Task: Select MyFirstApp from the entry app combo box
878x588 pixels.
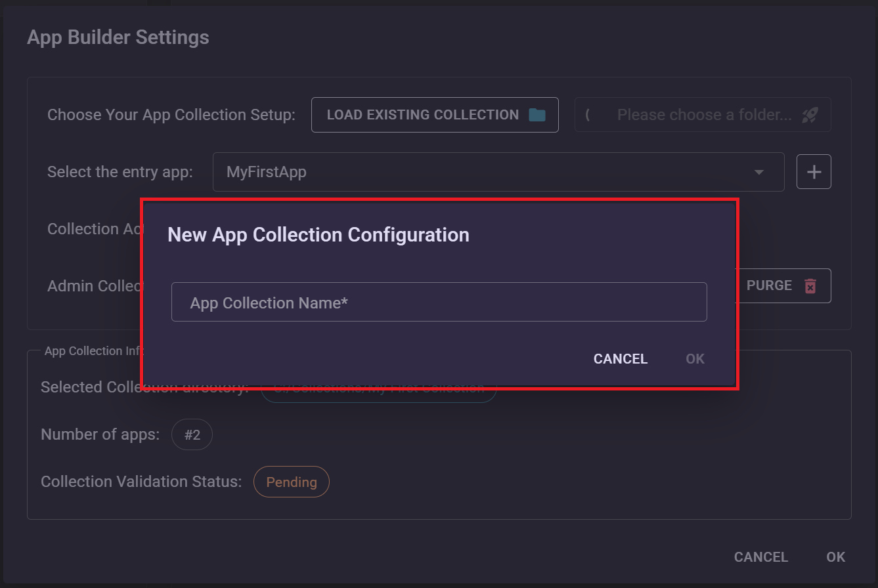Action: (x=460, y=172)
